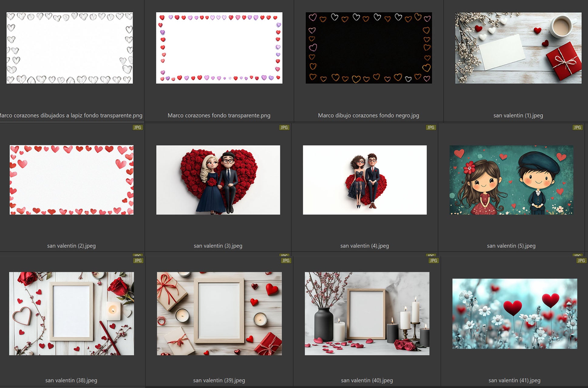Click san valentin (5) cartoon kids thumbnail

(511, 180)
